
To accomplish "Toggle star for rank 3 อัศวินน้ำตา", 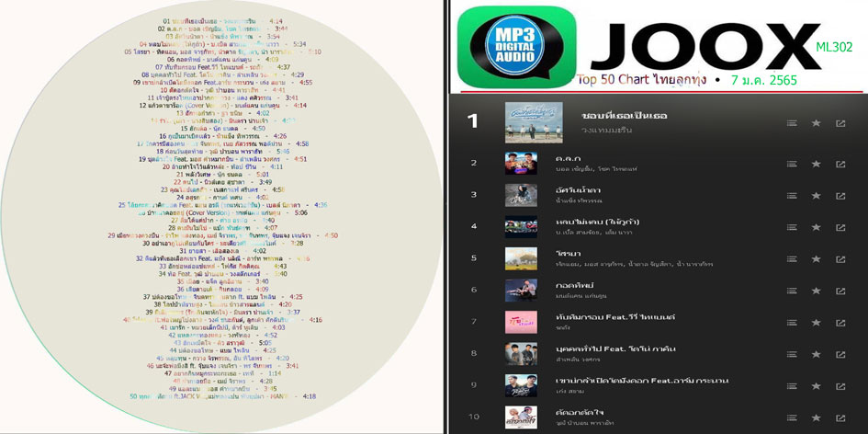I will click(816, 196).
